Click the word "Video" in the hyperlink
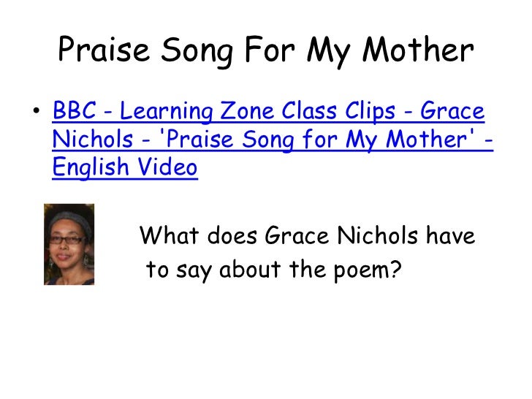This screenshot has height=399, width=532. pos(167,167)
